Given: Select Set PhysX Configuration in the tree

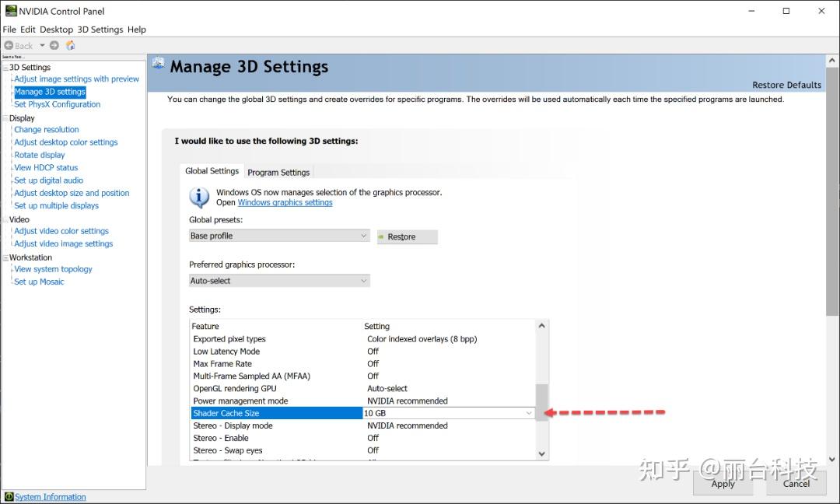Looking at the screenshot, I should tap(57, 104).
